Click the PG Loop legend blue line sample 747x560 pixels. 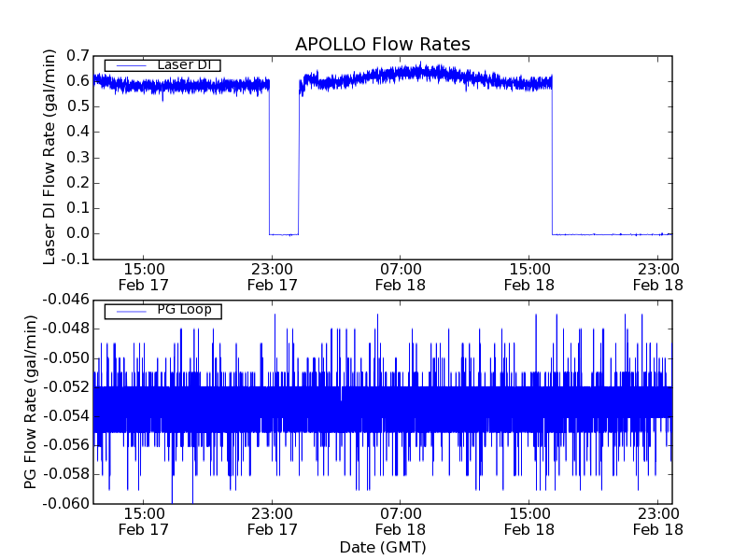[131, 312]
